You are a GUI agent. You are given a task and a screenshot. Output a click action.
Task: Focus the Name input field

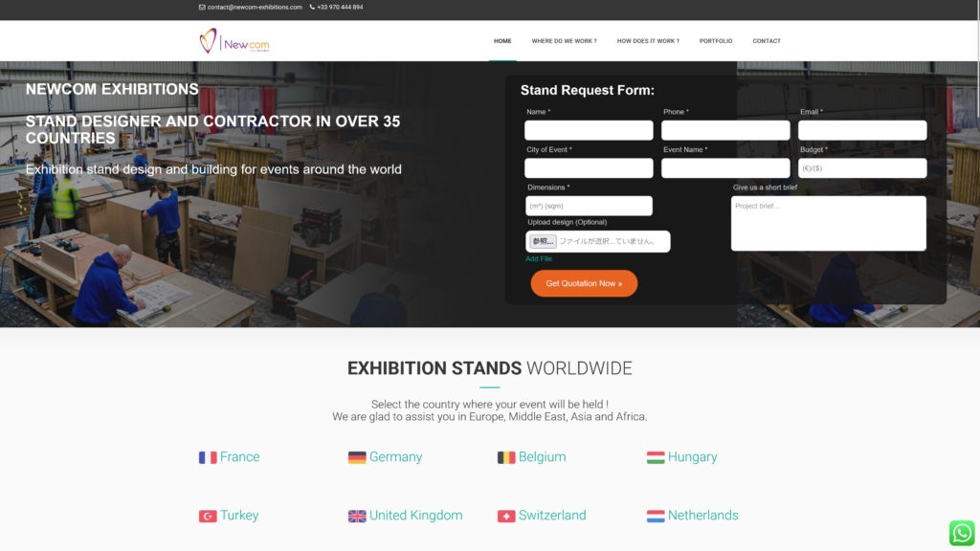click(589, 130)
